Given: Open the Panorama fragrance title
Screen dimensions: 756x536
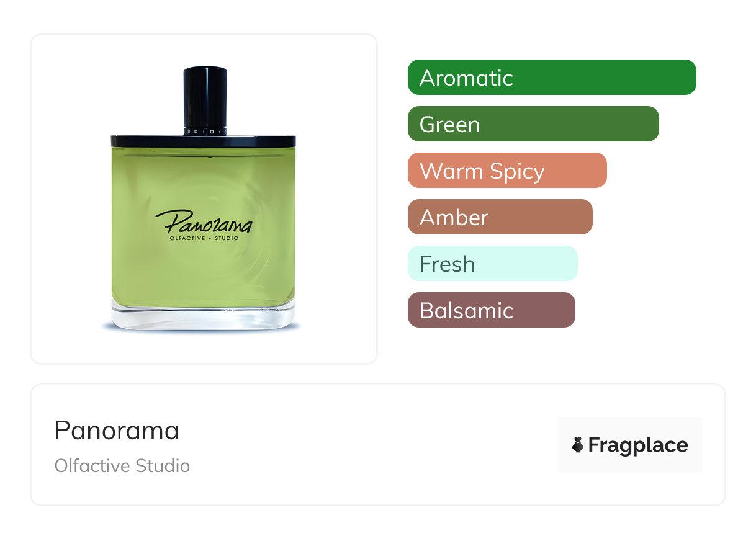Looking at the screenshot, I should tap(117, 431).
